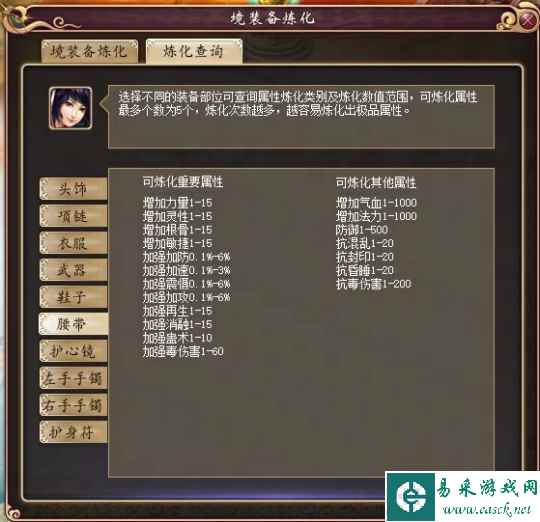
Task: Open the www.easck.net link
Action: (x=487, y=509)
